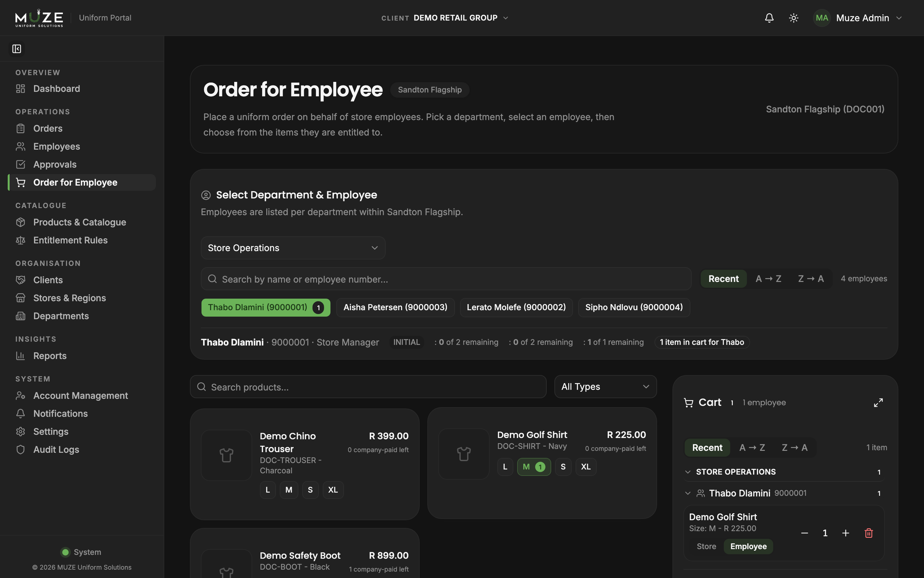Select employee Sipho Ndlovu (9000004)

pos(634,307)
